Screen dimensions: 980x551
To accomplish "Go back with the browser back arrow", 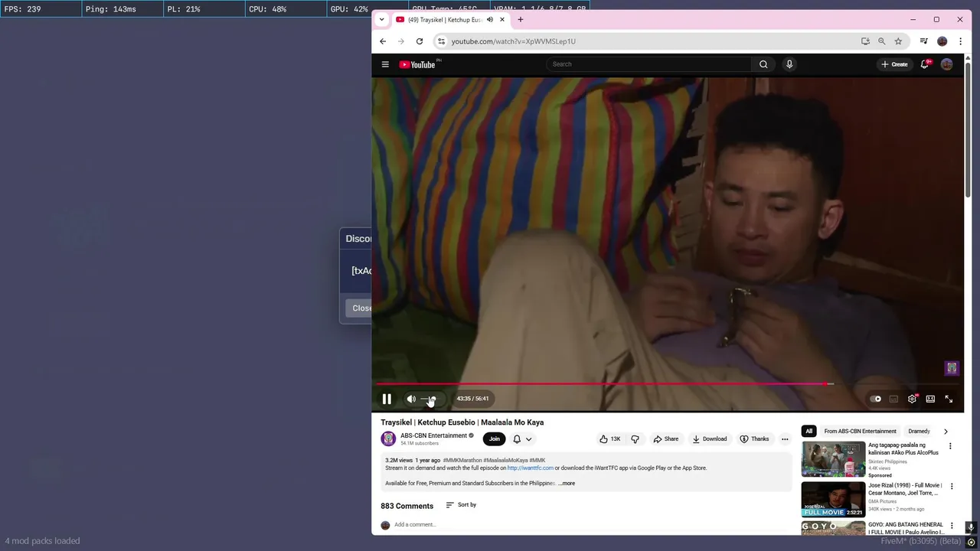I will (383, 41).
